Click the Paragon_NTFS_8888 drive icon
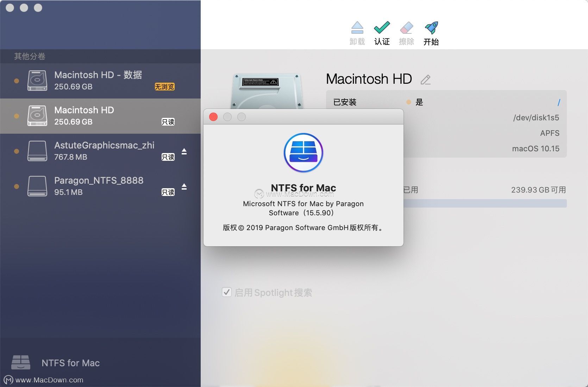588x387 pixels. [37, 186]
